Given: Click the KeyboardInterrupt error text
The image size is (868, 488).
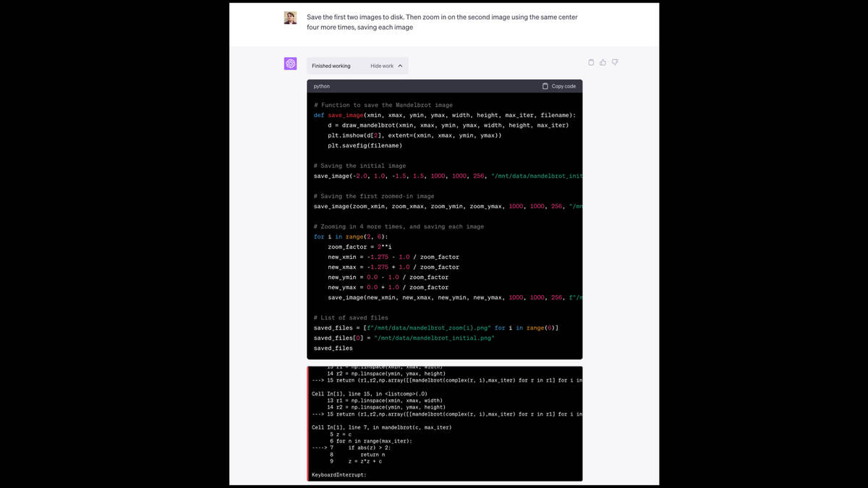Looking at the screenshot, I should coord(339,475).
